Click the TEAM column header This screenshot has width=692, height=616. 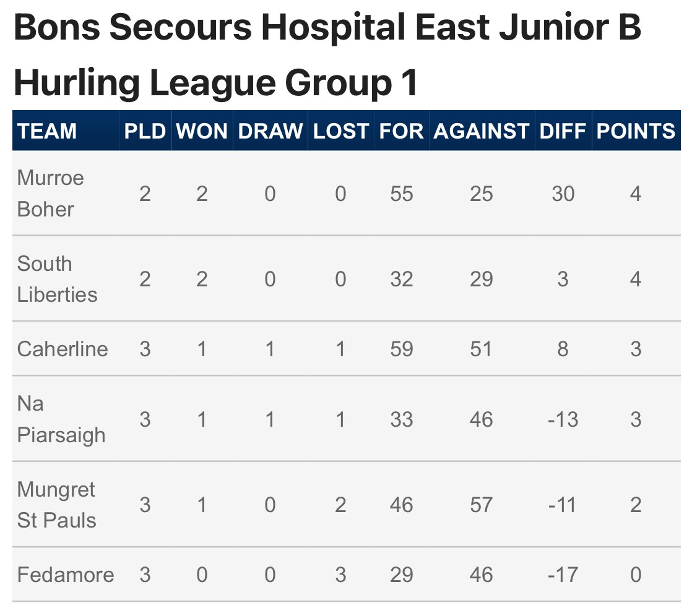tap(47, 131)
